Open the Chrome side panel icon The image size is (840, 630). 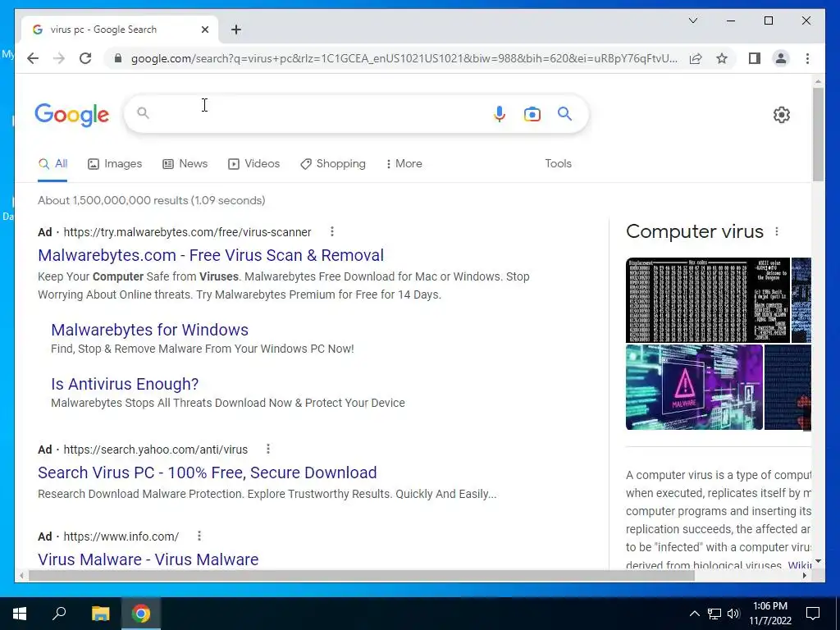point(755,58)
